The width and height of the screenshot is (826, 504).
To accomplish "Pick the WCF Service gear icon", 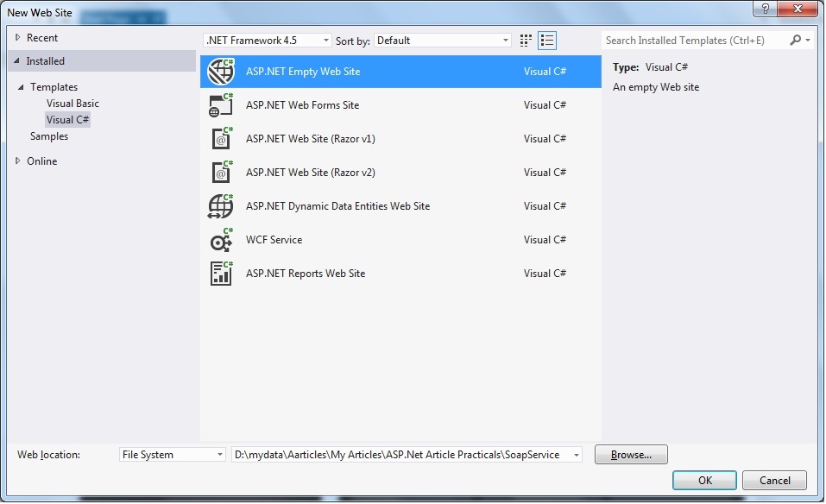I will point(221,240).
